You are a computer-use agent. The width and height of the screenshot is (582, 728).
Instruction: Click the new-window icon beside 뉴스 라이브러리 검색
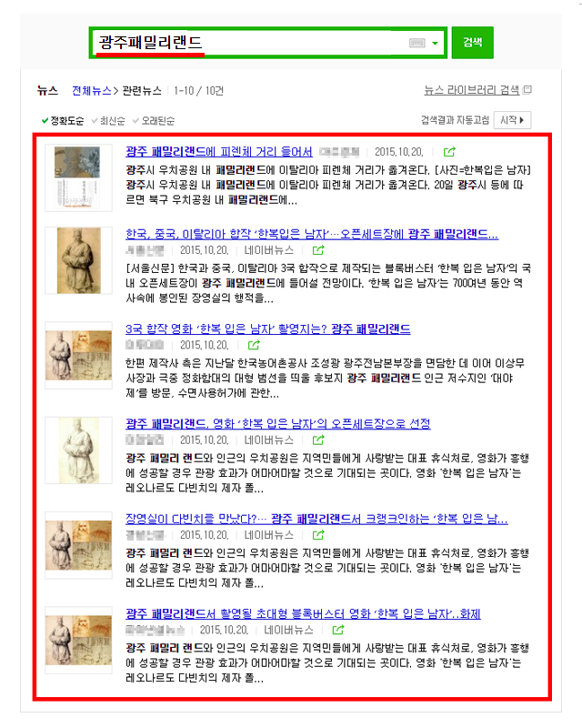click(x=527, y=89)
